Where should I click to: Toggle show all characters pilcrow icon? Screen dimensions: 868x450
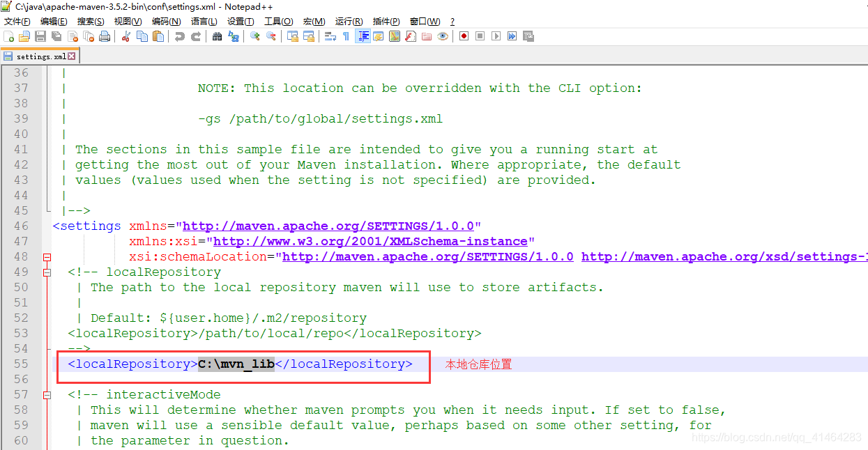click(346, 36)
